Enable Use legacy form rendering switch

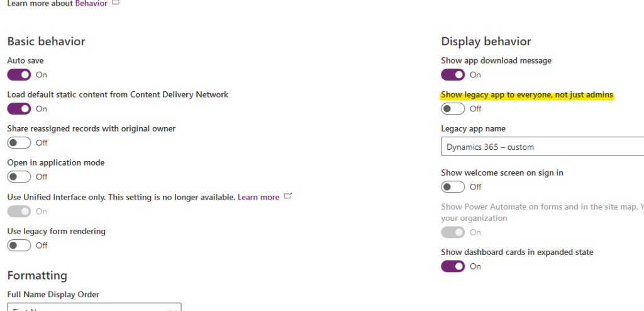(x=19, y=246)
